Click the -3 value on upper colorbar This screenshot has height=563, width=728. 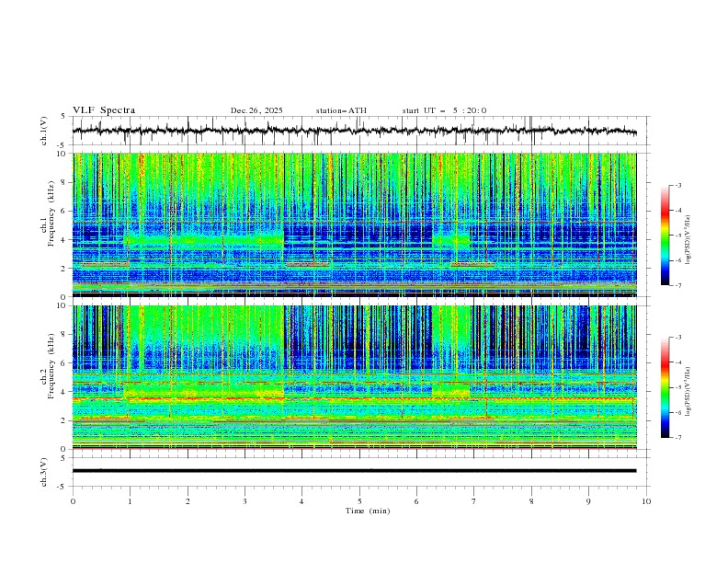[678, 186]
